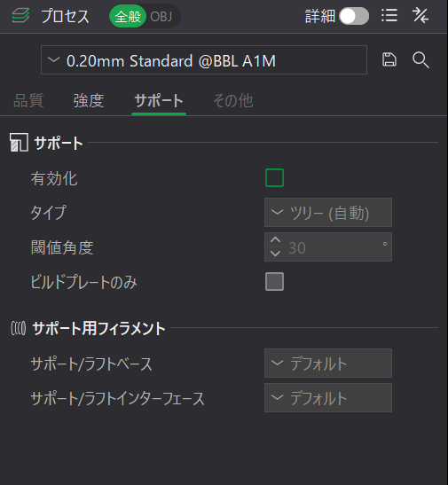Open the その他 tab

(x=233, y=101)
